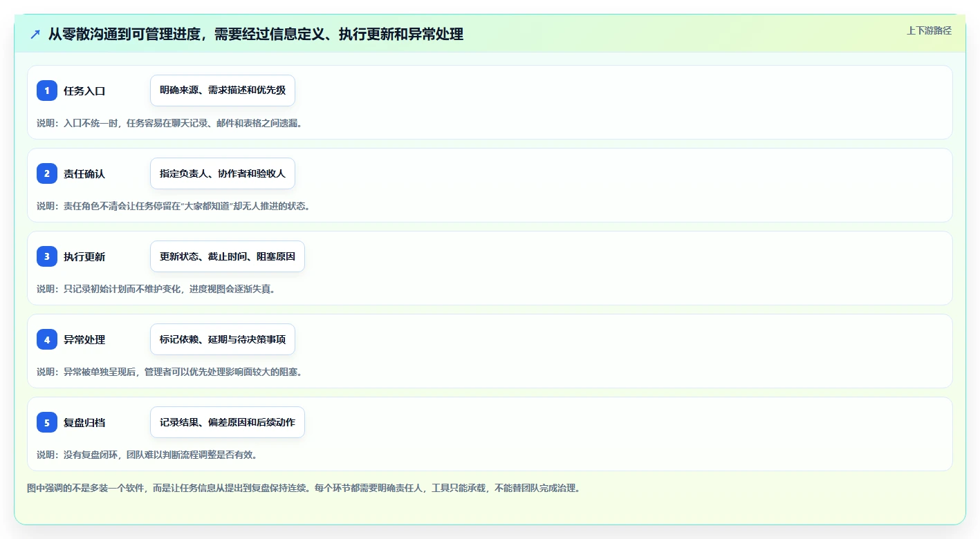
Task: Select the number 4 step badge
Action: (47, 339)
